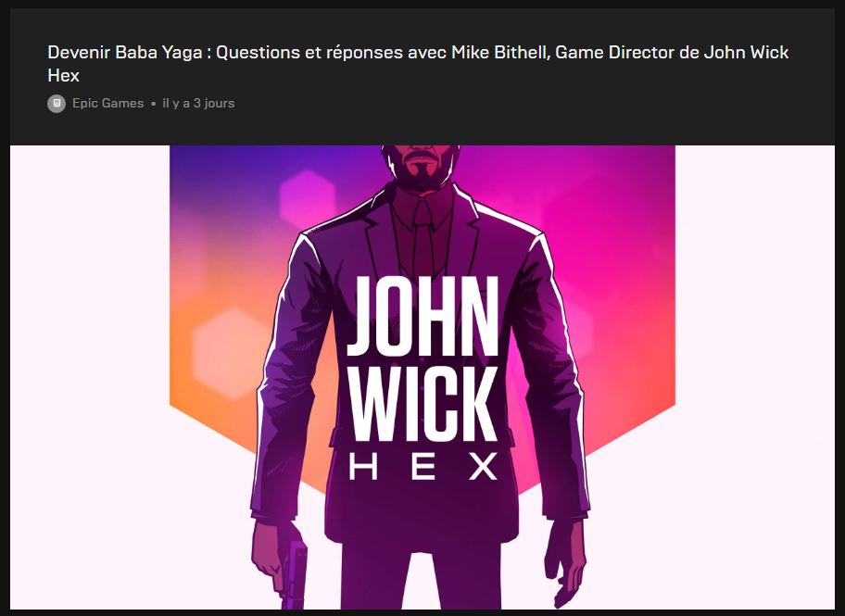Screen dimensions: 845x616
Task: Click the pink hexagon near top left
Action: tap(308, 200)
